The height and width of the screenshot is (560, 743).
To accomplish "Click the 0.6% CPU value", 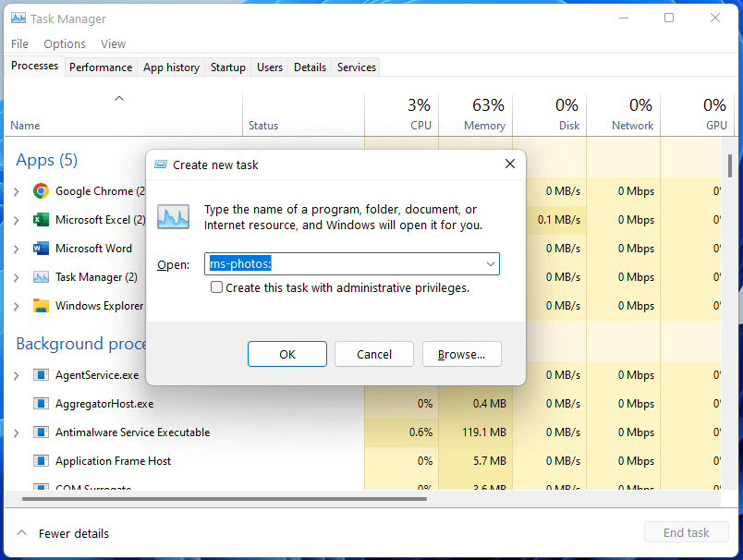I will pos(420,432).
